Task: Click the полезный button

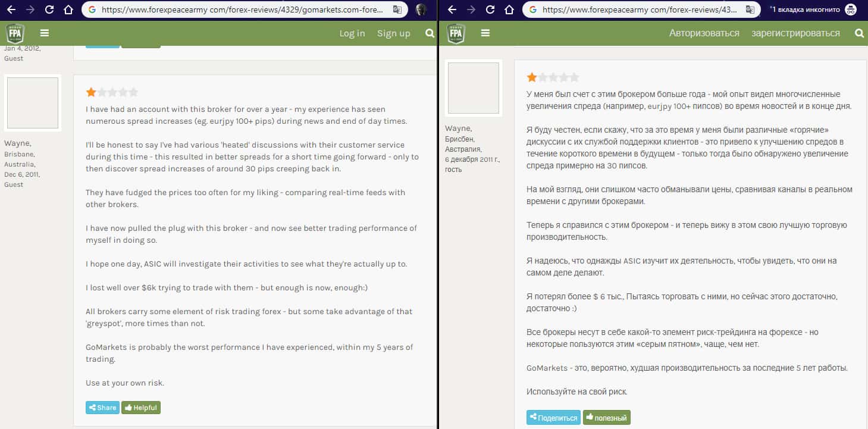Action: pyautogui.click(x=606, y=418)
